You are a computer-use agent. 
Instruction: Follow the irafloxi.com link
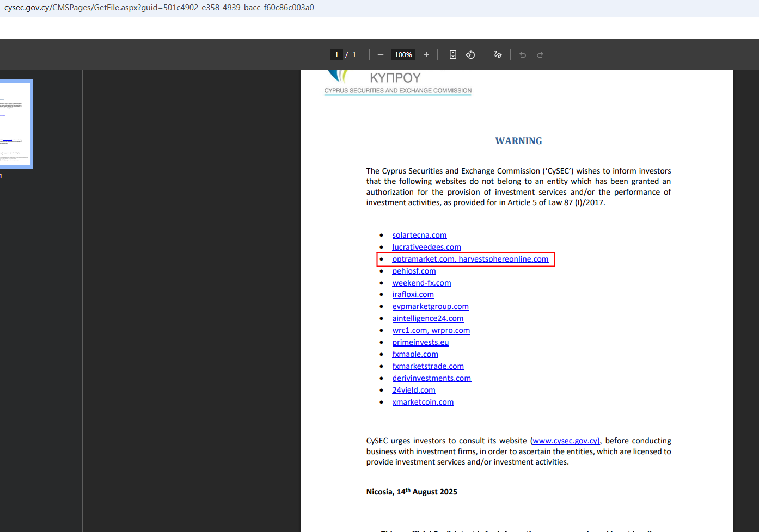pos(413,294)
